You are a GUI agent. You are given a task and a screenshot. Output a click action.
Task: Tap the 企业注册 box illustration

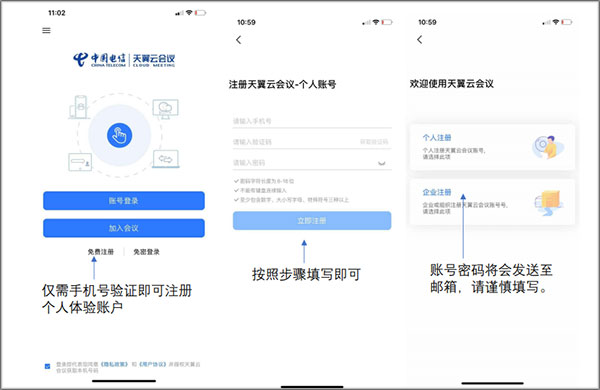click(549, 202)
